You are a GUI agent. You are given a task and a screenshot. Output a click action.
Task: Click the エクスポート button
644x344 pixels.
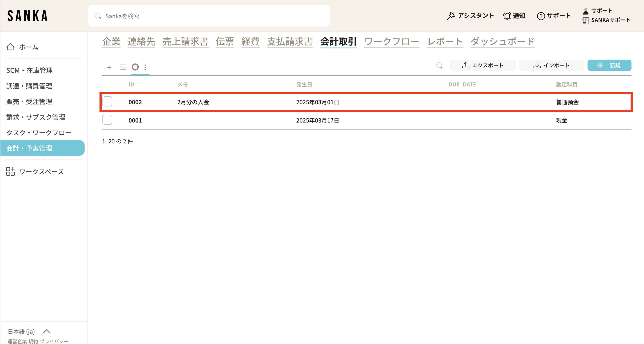pos(483,65)
